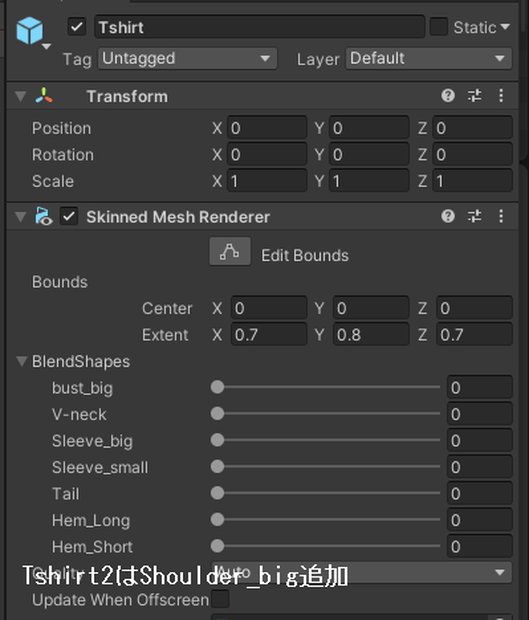
Task: Collapse the Transform component foldout
Action: click(x=21, y=96)
